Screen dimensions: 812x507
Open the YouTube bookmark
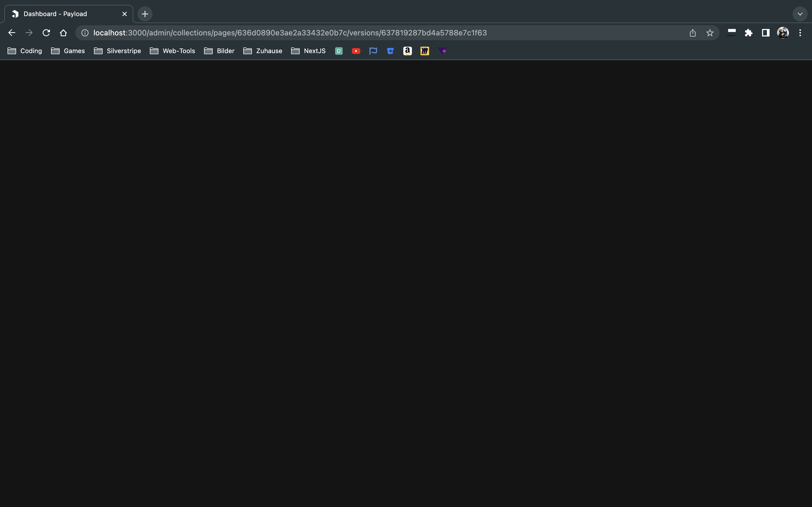(356, 51)
